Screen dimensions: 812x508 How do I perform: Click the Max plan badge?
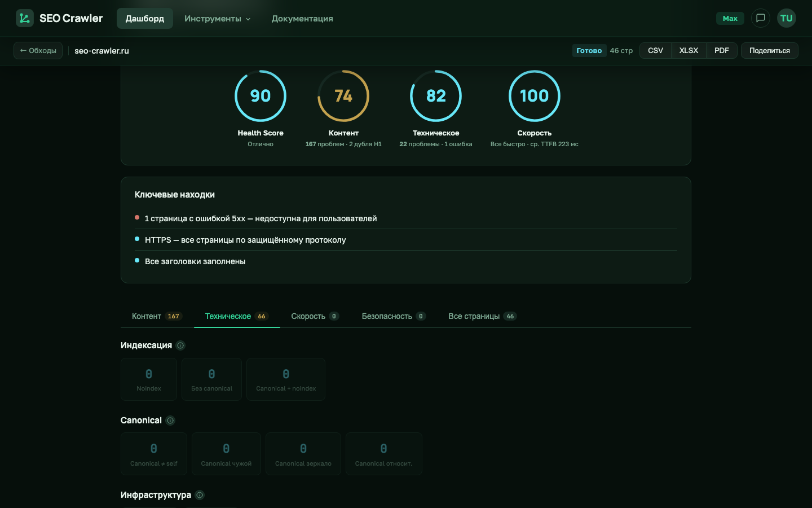tap(730, 19)
